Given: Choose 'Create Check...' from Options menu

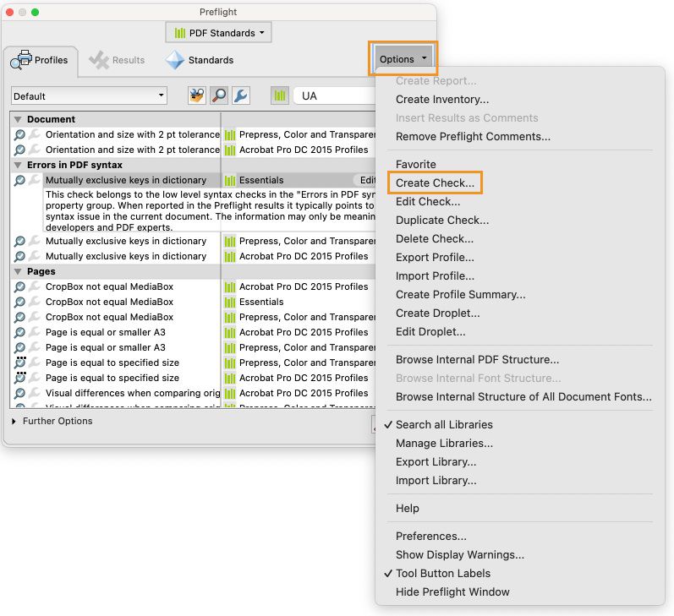Looking at the screenshot, I should coord(435,183).
